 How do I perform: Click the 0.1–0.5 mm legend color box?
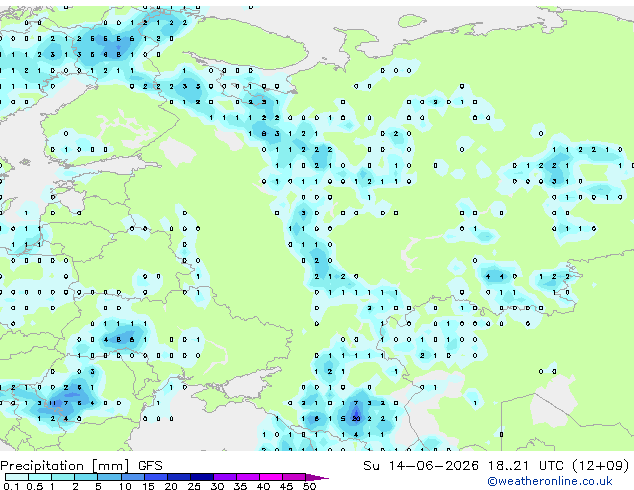17,477
